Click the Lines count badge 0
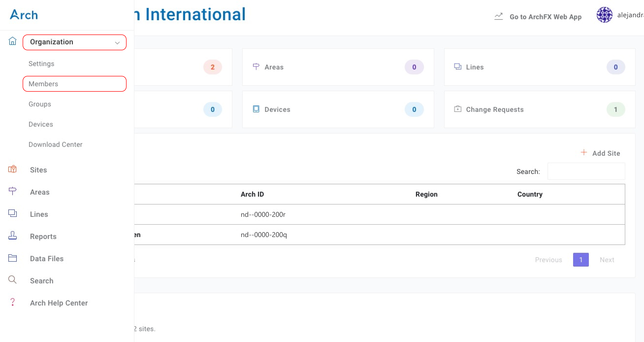This screenshot has width=644, height=342. pyautogui.click(x=616, y=67)
